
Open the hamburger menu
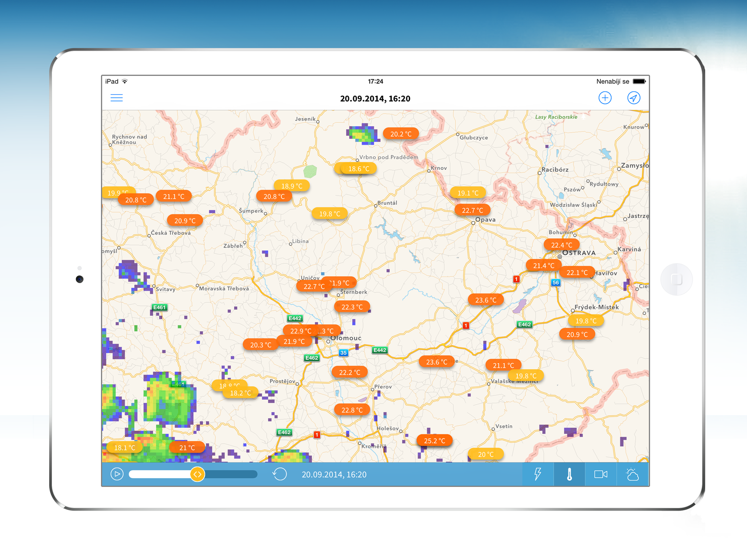(x=116, y=98)
